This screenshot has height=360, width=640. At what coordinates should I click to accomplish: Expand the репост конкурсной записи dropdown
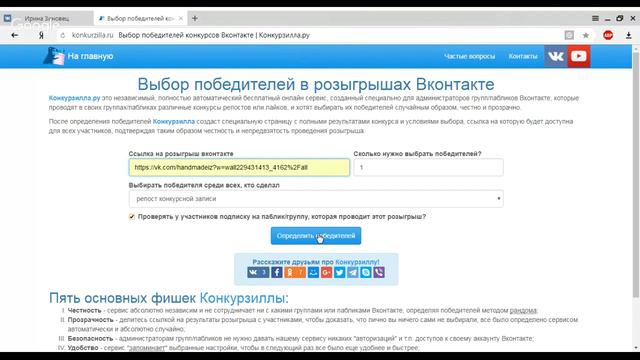[x=316, y=199]
